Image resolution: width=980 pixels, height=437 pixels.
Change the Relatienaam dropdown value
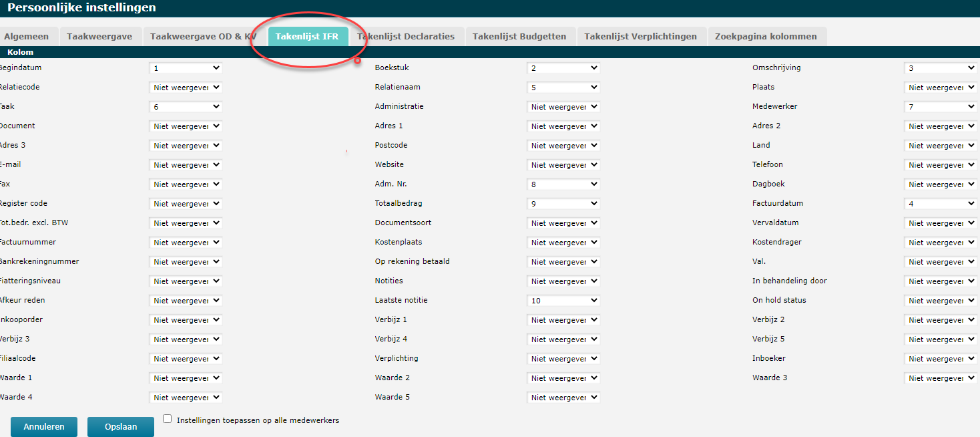tap(563, 88)
